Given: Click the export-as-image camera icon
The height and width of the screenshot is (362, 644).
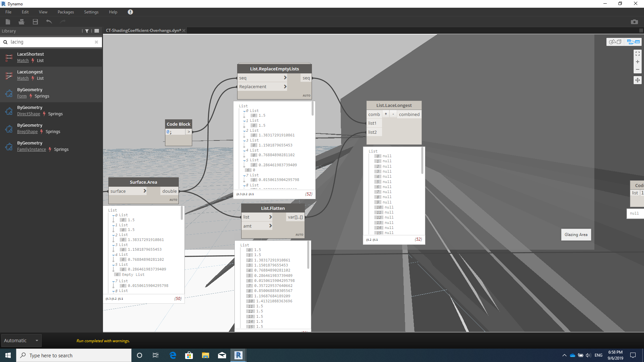Looking at the screenshot, I should pyautogui.click(x=634, y=22).
